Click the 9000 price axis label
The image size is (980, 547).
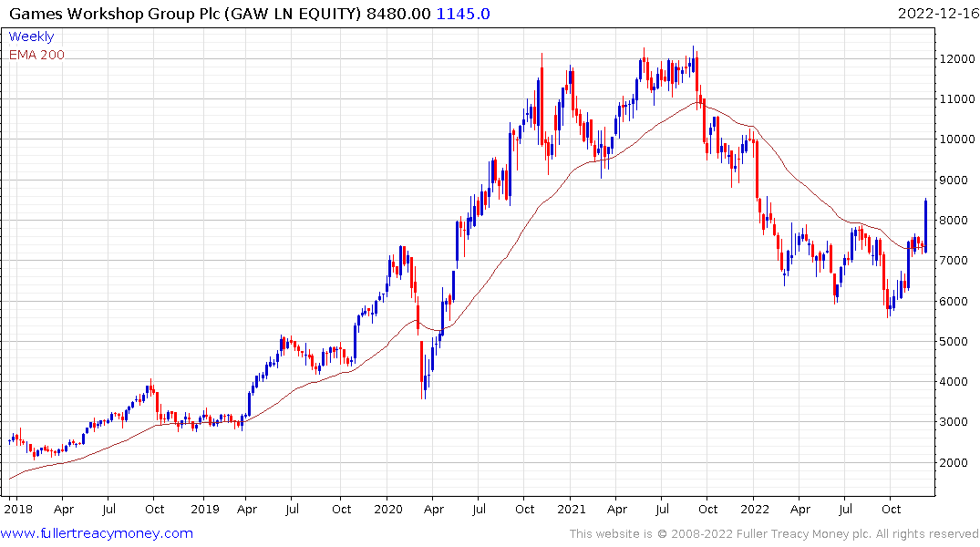pos(954,180)
